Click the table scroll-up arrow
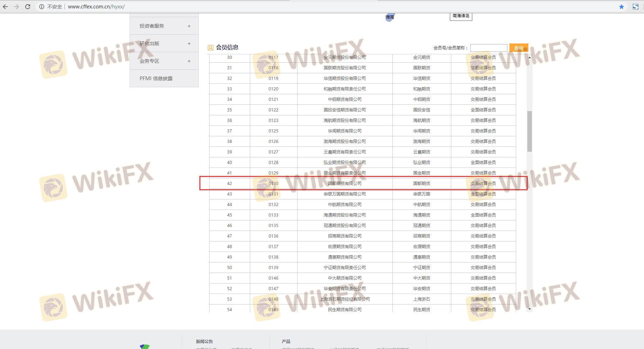 (529, 57)
